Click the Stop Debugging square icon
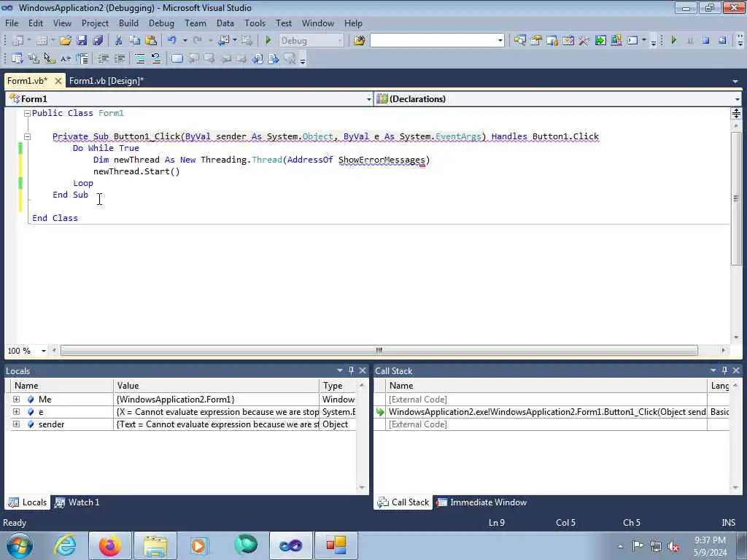The width and height of the screenshot is (747, 560). click(705, 41)
